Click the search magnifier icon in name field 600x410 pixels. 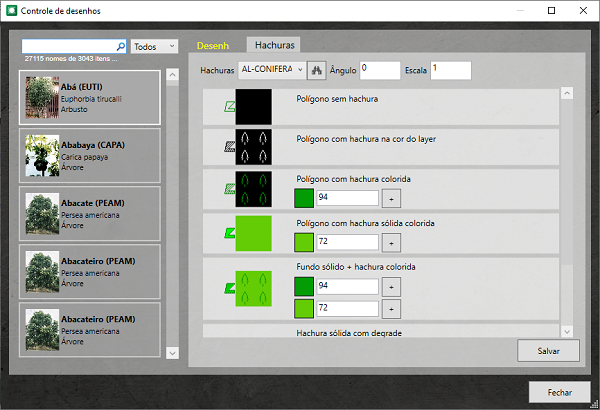pos(122,46)
